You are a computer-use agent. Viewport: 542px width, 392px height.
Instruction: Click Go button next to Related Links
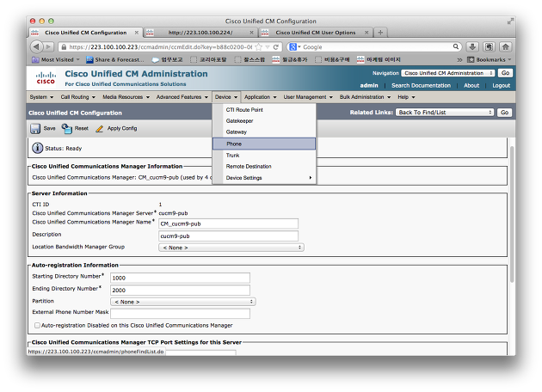505,113
